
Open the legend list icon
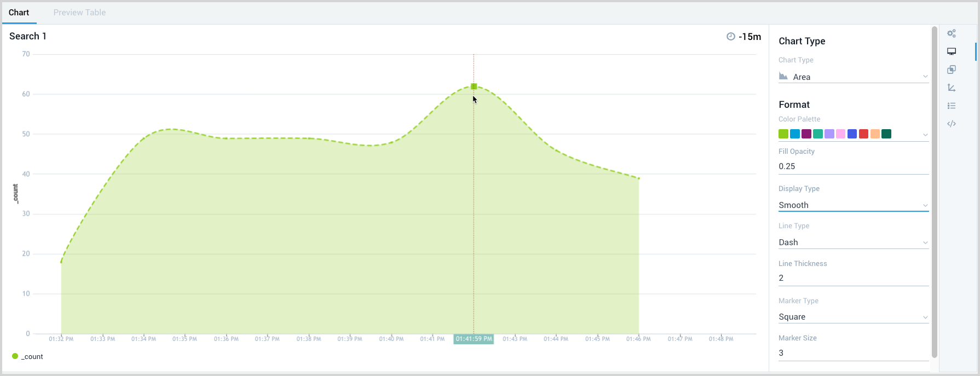[x=952, y=106]
